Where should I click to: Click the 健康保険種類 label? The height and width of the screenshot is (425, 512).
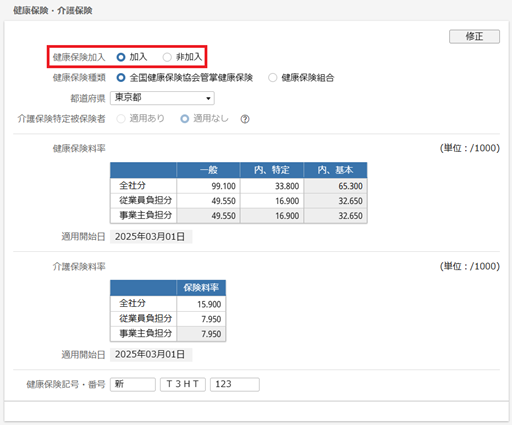(x=79, y=78)
